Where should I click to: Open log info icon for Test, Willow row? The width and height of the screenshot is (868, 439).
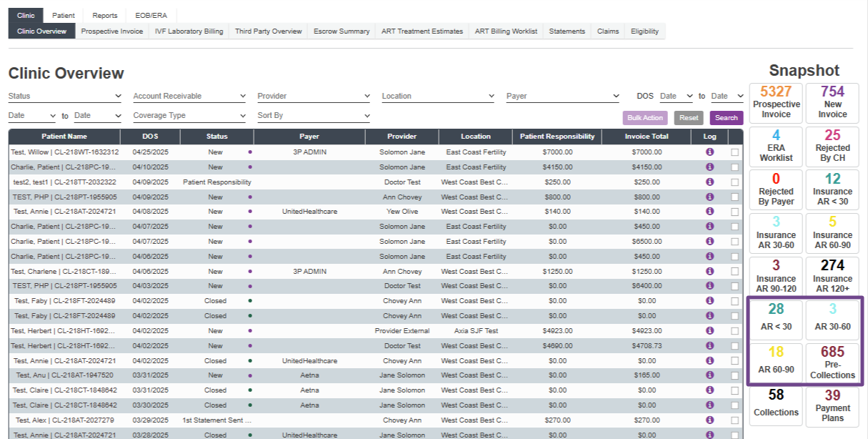pyautogui.click(x=709, y=152)
